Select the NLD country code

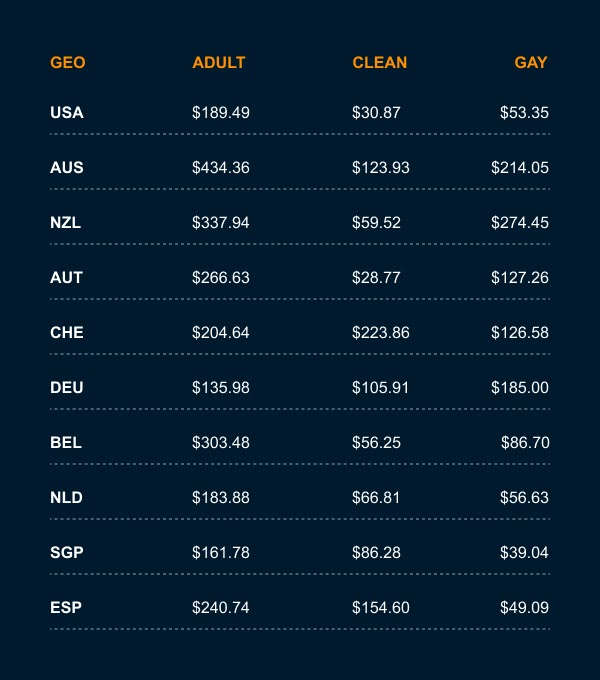coord(66,497)
